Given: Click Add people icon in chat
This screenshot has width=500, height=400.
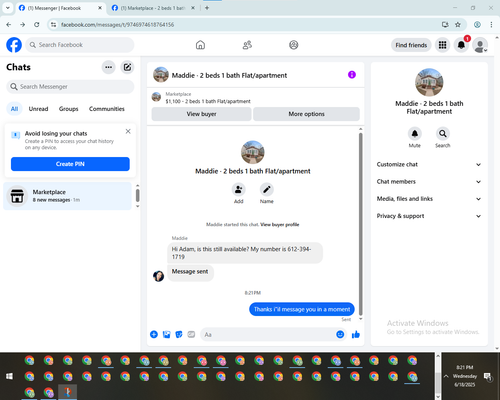Looking at the screenshot, I should click(x=239, y=189).
